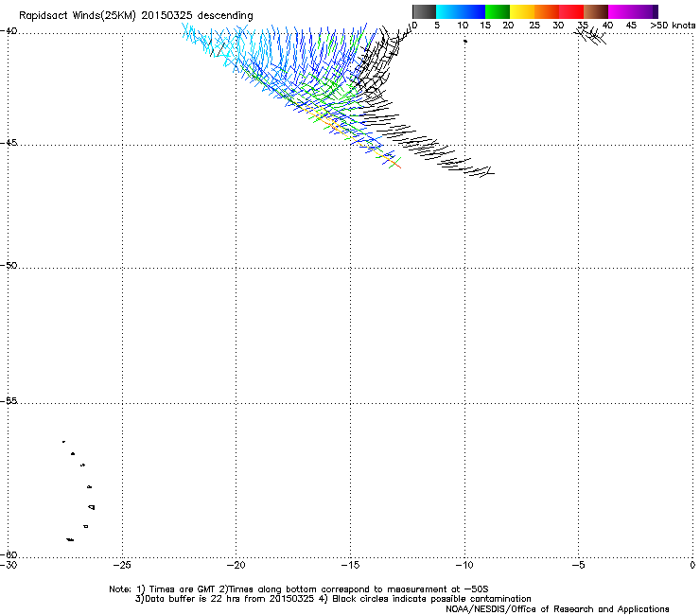Viewport: 700px width, 615px height.
Task: Click the plot title 'Rapidsact Winds(25KM) 20150325 descending'
Action: [135, 15]
